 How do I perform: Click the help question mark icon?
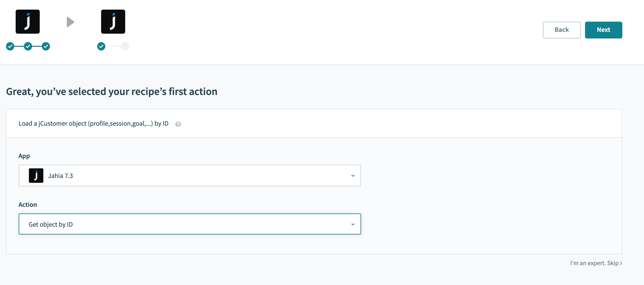pyautogui.click(x=178, y=124)
